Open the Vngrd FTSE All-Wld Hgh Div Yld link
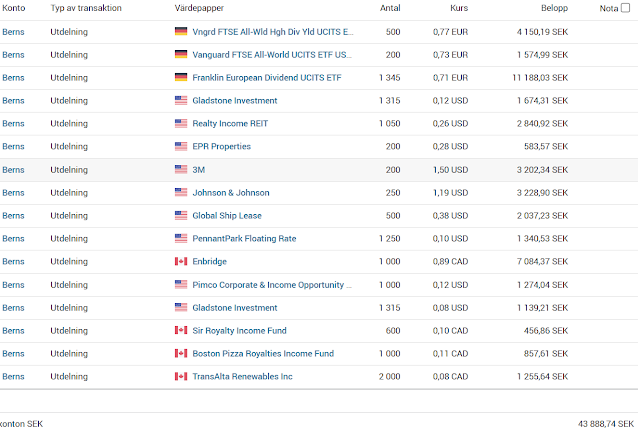This screenshot has height=430, width=640. point(273,32)
